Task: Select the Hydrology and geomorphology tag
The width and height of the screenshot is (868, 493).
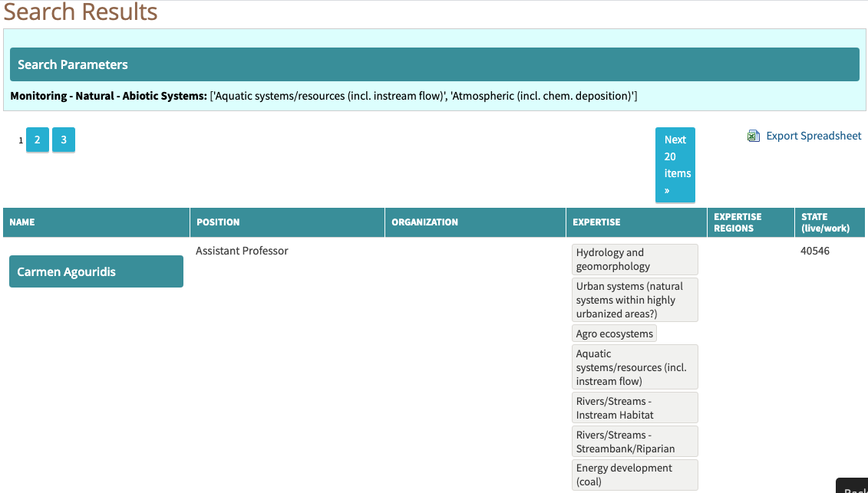Action: click(x=635, y=259)
